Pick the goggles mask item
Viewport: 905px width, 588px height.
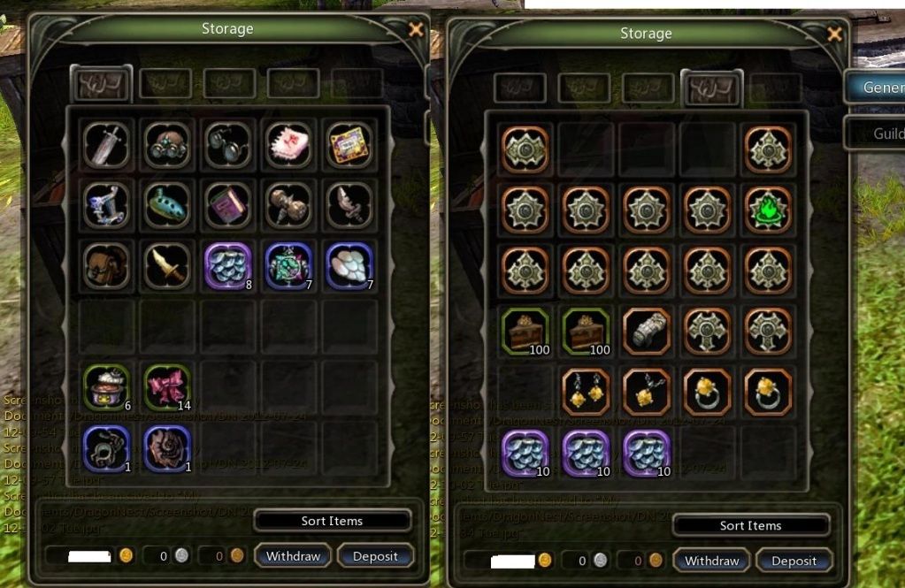coord(167,144)
